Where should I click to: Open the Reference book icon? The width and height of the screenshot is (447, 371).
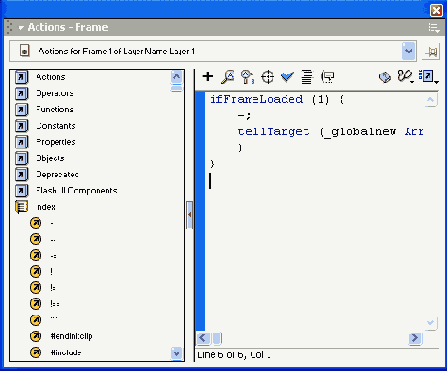(x=385, y=77)
